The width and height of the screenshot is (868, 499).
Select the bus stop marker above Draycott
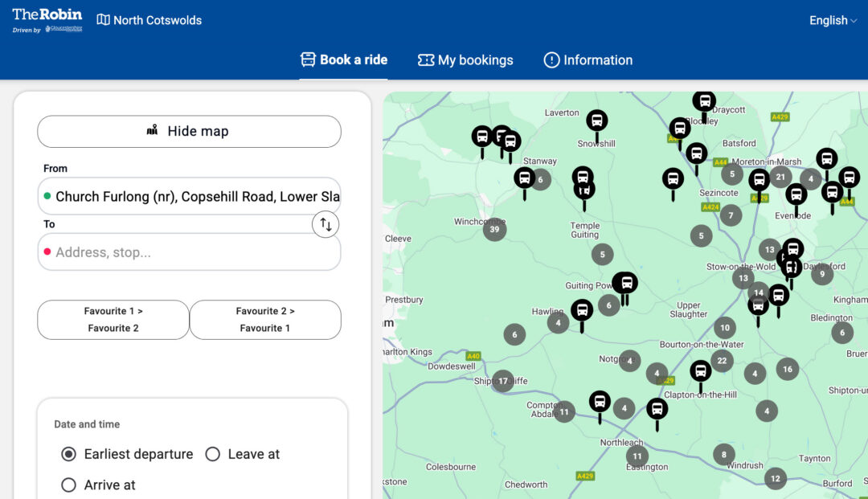click(x=704, y=101)
